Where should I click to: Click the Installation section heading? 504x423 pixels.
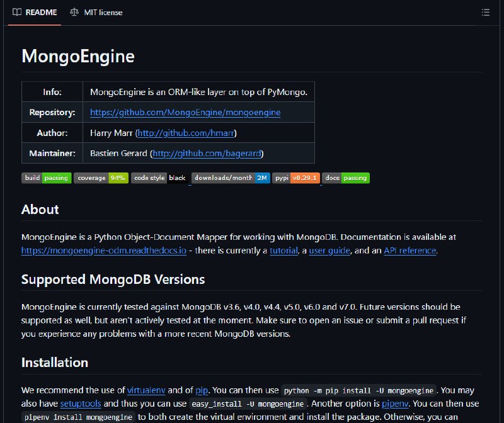pos(55,363)
